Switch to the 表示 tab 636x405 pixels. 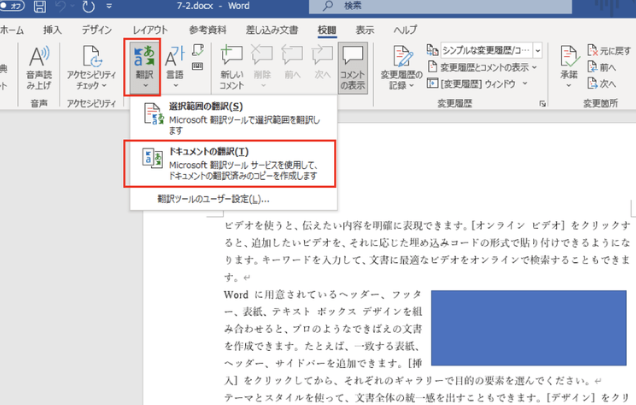click(x=365, y=30)
